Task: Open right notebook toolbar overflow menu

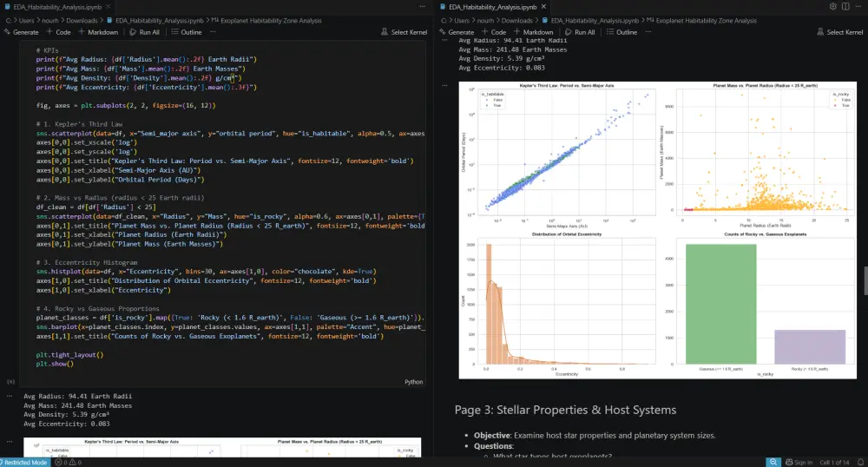Action: [648, 32]
